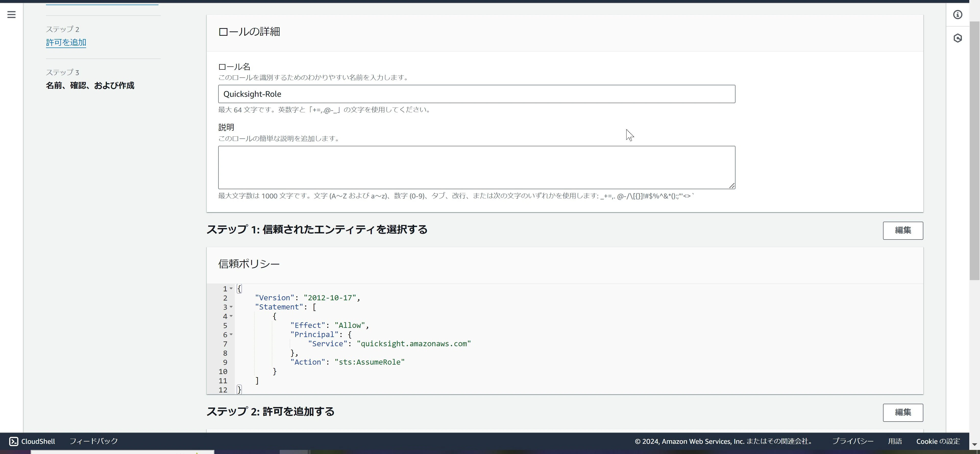Open Cookie の設定 in footer
The image size is (980, 454).
tap(938, 441)
